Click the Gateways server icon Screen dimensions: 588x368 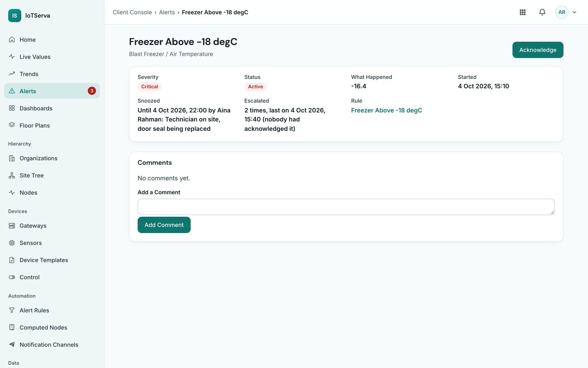pyautogui.click(x=12, y=226)
